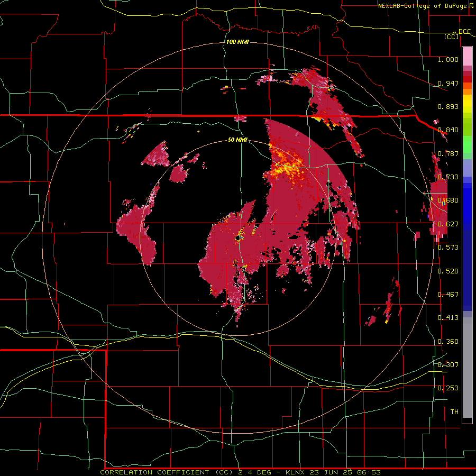Click the 0.787 scale value
Screen dimensions: 476x476
click(448, 153)
